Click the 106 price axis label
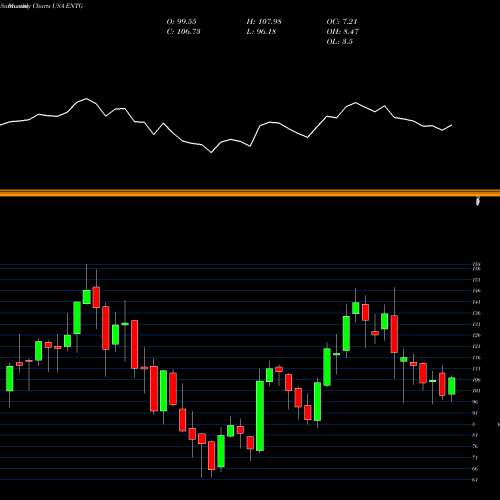The height and width of the screenshot is (500, 500). (x=476, y=380)
